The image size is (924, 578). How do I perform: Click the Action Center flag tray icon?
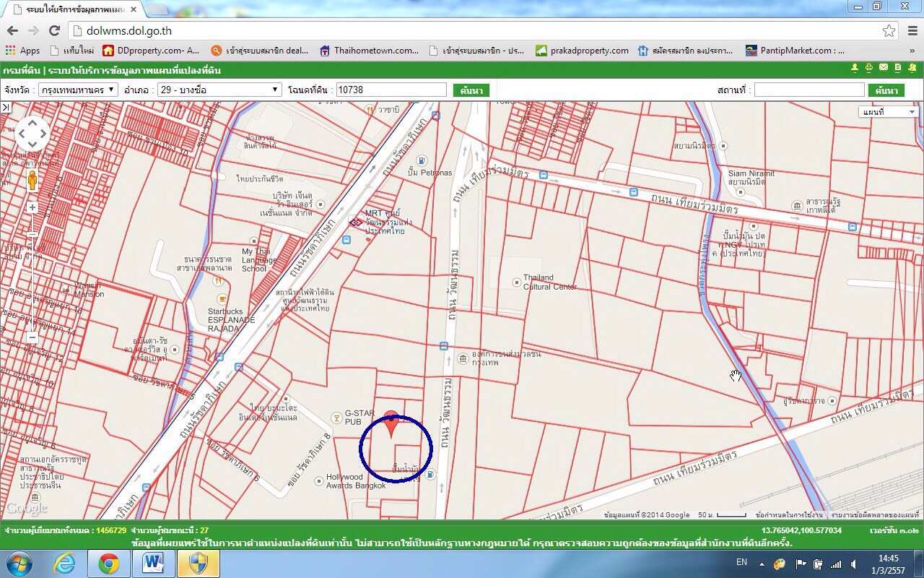coord(801,564)
